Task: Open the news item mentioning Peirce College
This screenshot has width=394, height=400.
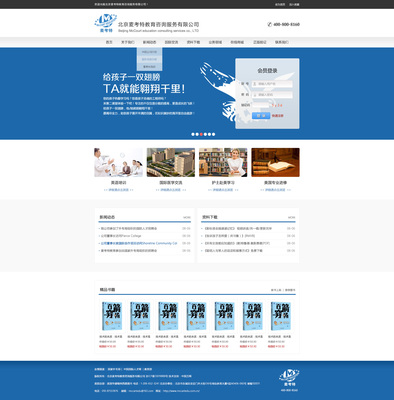Action: pyautogui.click(x=121, y=236)
